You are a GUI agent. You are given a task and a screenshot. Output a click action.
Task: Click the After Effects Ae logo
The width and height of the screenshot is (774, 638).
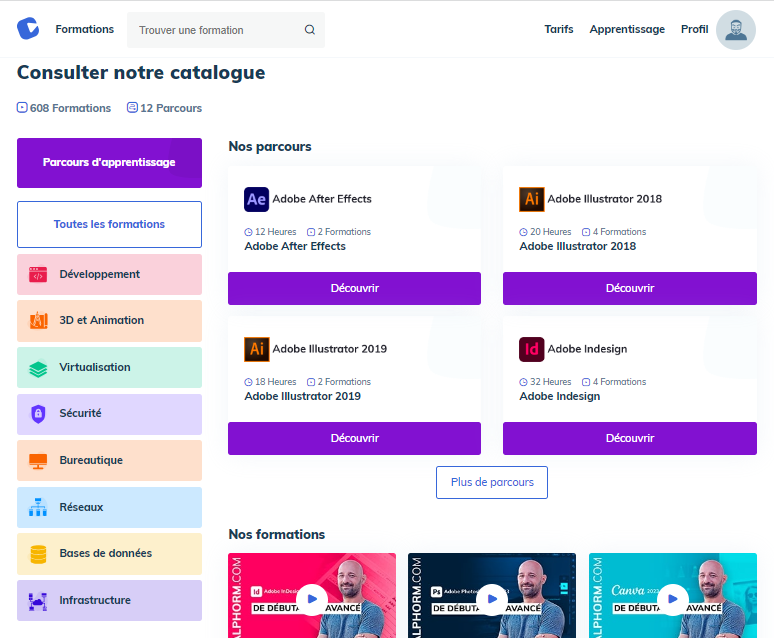[x=256, y=199]
